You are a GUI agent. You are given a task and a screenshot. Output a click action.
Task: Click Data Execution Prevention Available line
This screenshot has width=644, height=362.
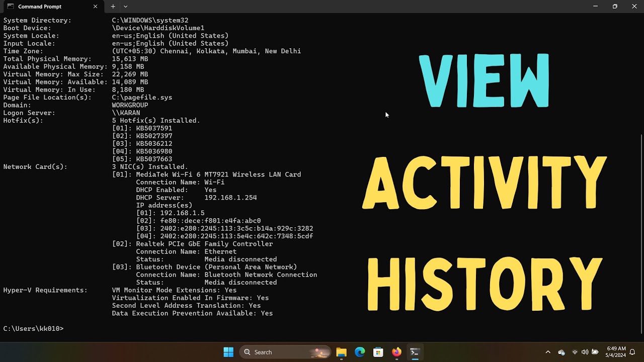pos(192,313)
